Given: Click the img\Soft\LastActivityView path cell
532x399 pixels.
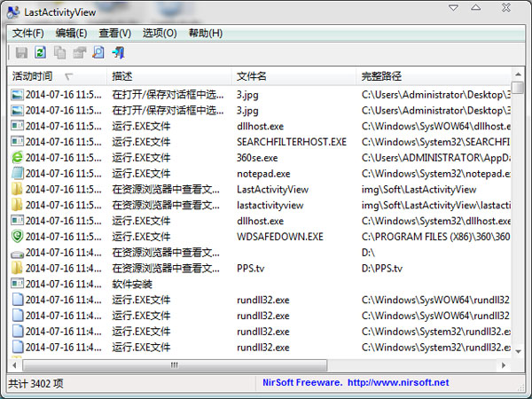Looking at the screenshot, I should (x=419, y=190).
